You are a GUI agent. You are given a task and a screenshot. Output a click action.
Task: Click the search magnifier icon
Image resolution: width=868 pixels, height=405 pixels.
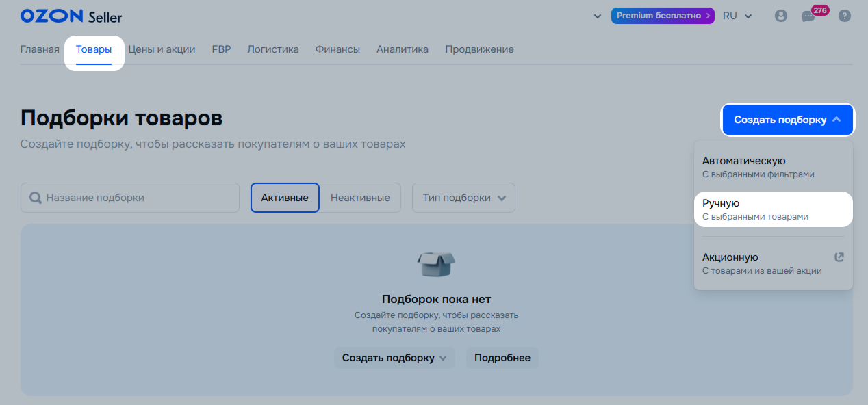(36, 198)
